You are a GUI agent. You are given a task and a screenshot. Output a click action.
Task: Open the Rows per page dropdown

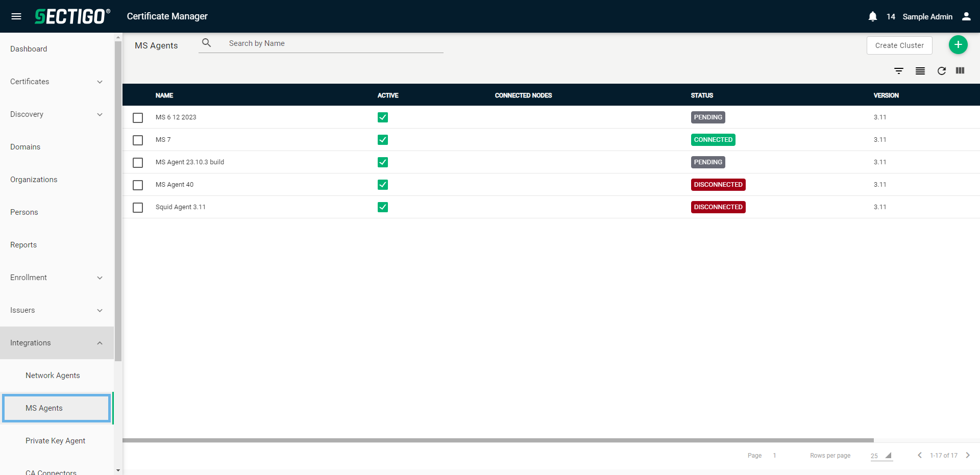click(x=881, y=456)
